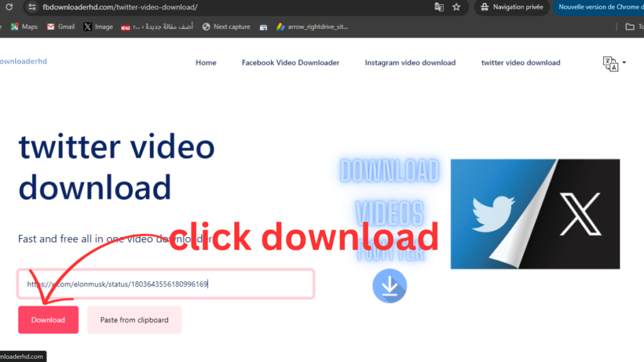This screenshot has height=362, width=644.
Task: Open the Arabic-titled article bookmark
Action: (157, 26)
